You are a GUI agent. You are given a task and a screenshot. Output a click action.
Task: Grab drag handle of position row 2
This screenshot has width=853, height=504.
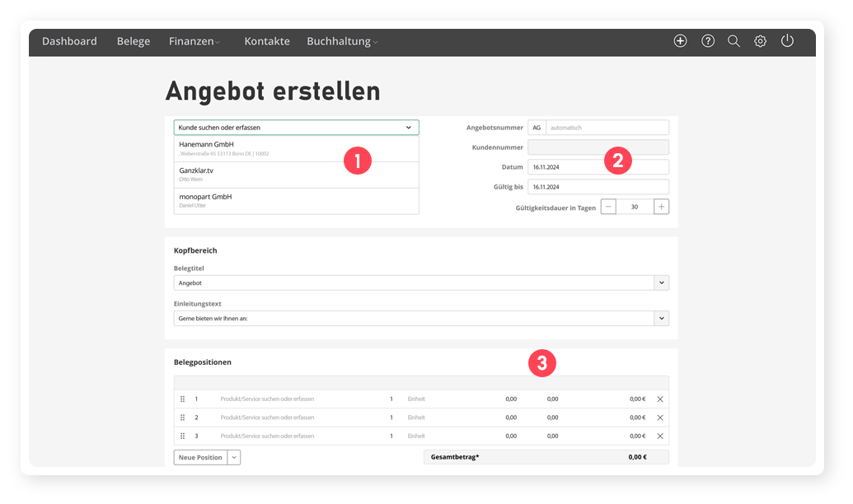183,418
